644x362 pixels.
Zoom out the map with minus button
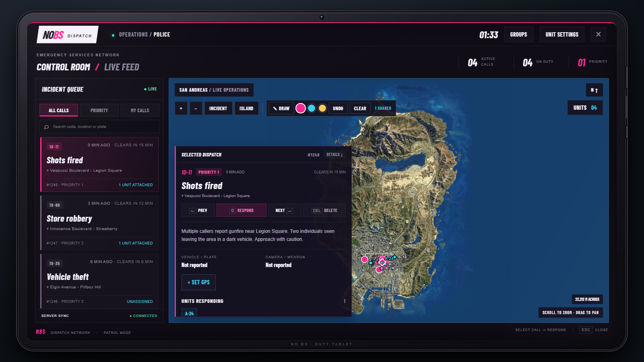pos(196,108)
